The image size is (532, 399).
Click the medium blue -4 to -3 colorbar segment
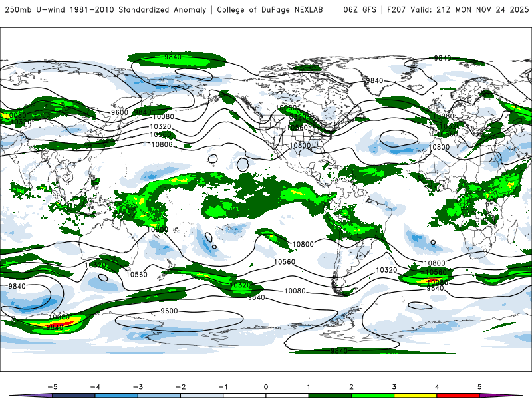coord(116,396)
